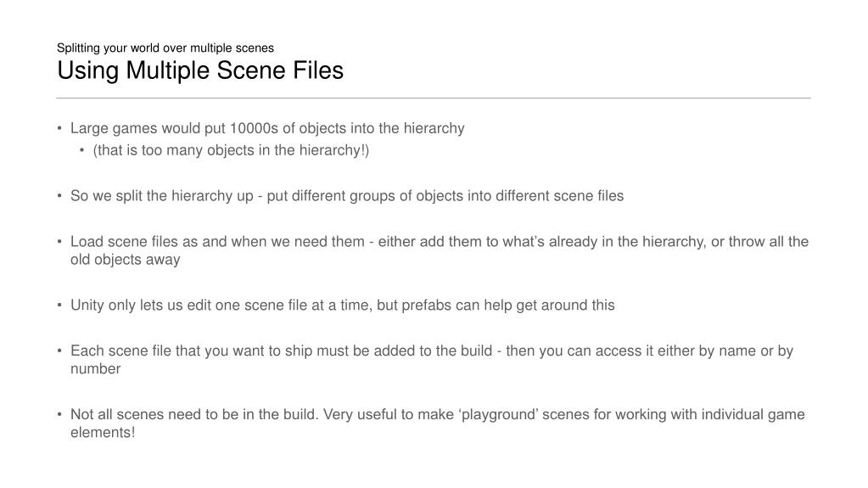The width and height of the screenshot is (868, 488).
Task: Click the sub-bullet 'that is too many objects'
Action: [x=231, y=150]
